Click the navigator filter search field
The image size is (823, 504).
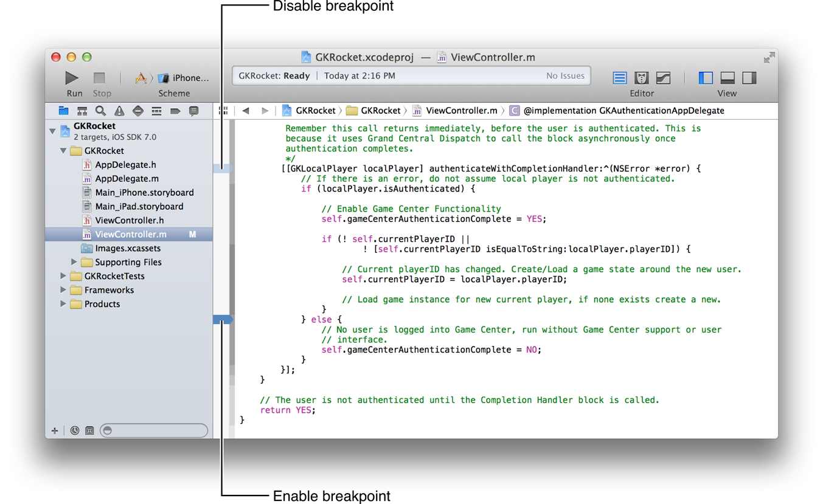click(x=154, y=430)
